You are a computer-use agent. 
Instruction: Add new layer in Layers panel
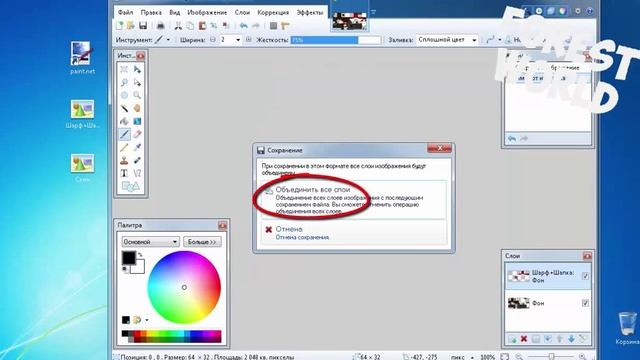[x=512, y=339]
